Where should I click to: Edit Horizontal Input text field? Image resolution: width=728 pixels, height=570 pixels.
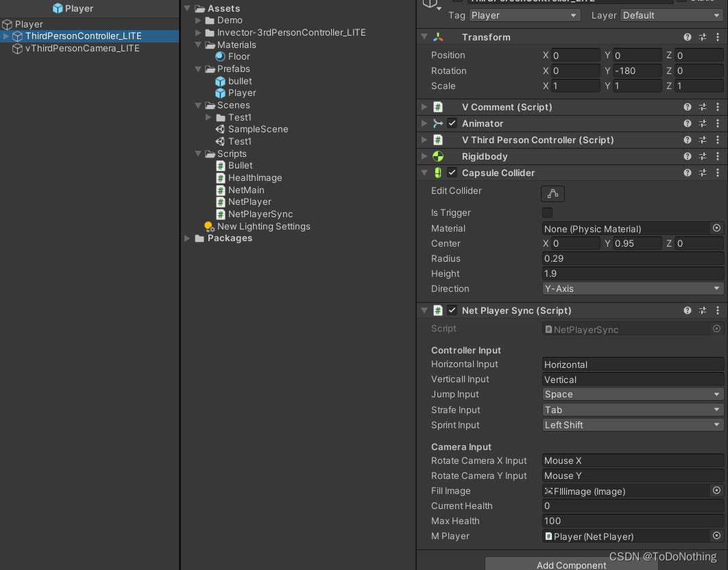pyautogui.click(x=632, y=365)
